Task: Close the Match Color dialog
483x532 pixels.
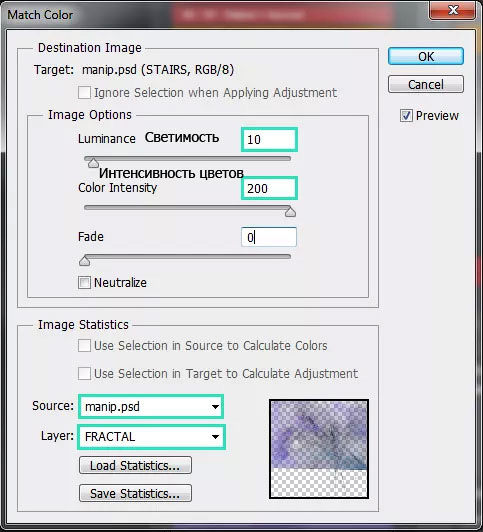Action: coord(453,10)
